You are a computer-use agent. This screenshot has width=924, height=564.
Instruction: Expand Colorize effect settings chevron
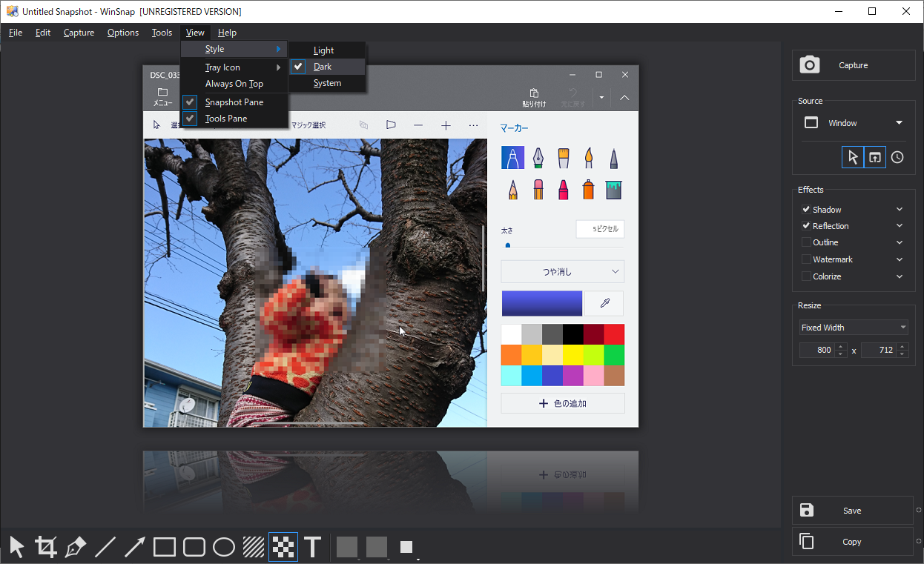900,276
